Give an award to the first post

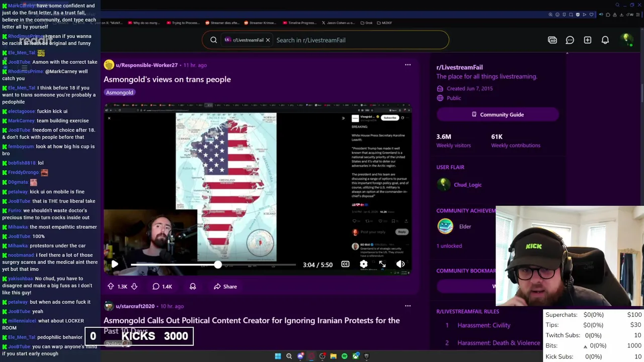193,287
